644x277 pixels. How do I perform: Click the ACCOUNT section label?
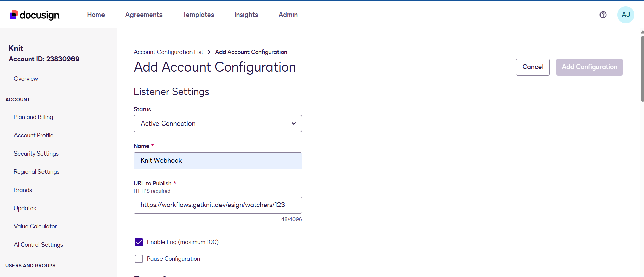coord(18,100)
